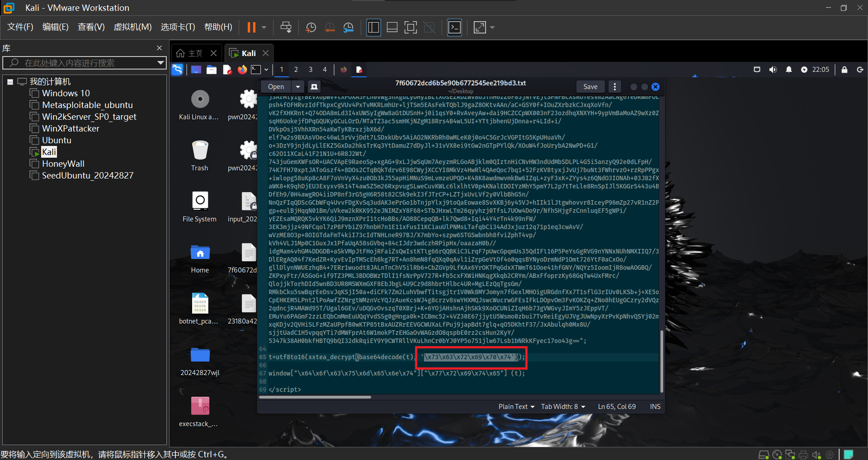Screen dimensions: 868x460
Task: Select Ubuntu virtual machine in the library
Action: click(57, 140)
